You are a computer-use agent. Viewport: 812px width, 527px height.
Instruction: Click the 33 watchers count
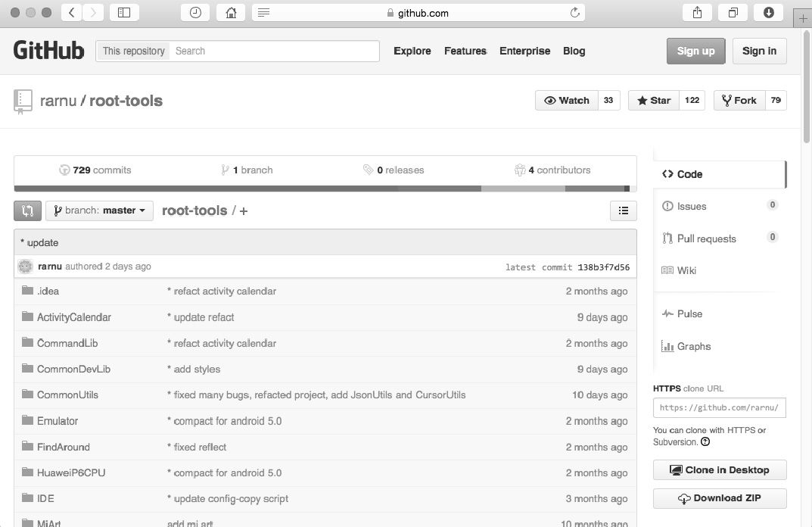pos(608,101)
